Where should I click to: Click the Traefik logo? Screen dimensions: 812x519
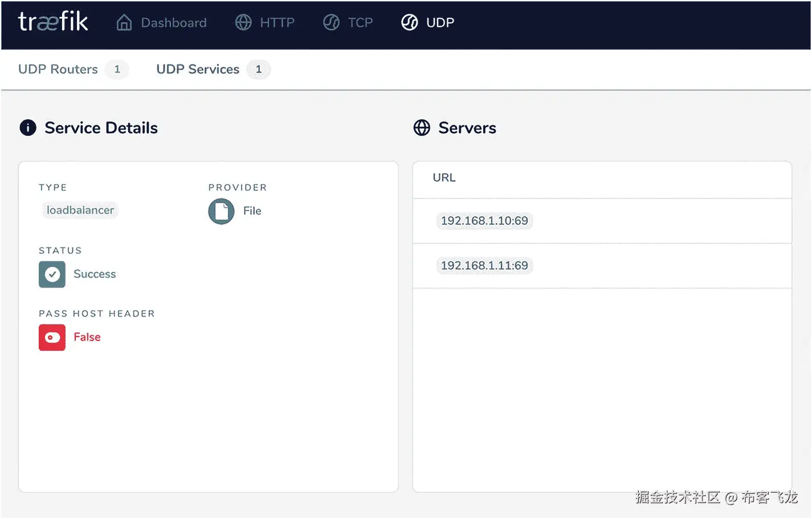53,22
